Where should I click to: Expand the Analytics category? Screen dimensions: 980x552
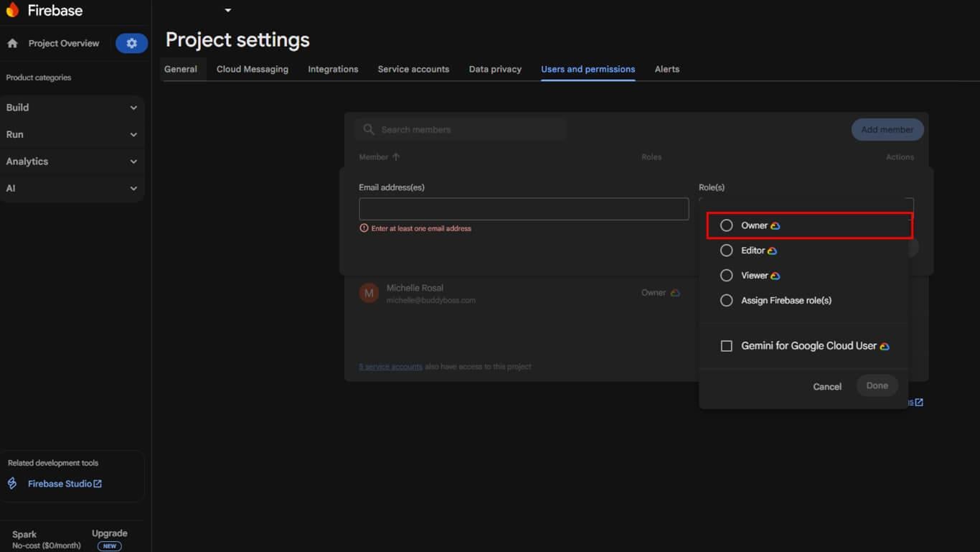coord(72,162)
